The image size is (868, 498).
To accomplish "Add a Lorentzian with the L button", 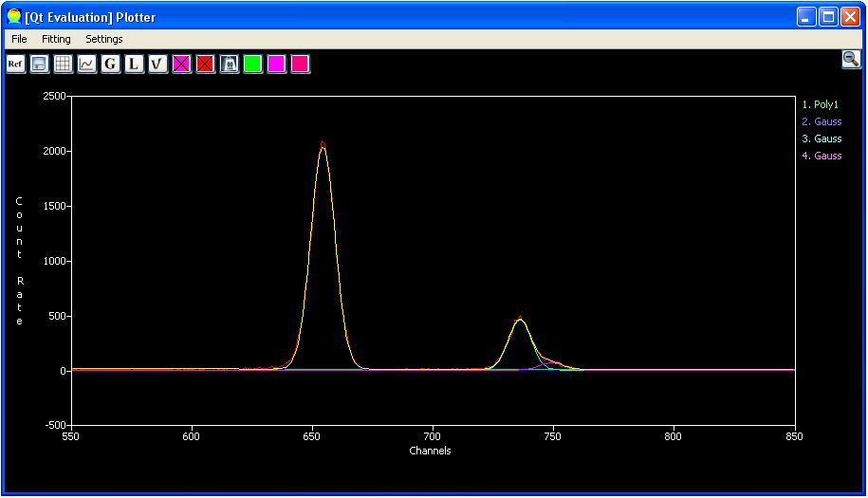I will coord(134,65).
